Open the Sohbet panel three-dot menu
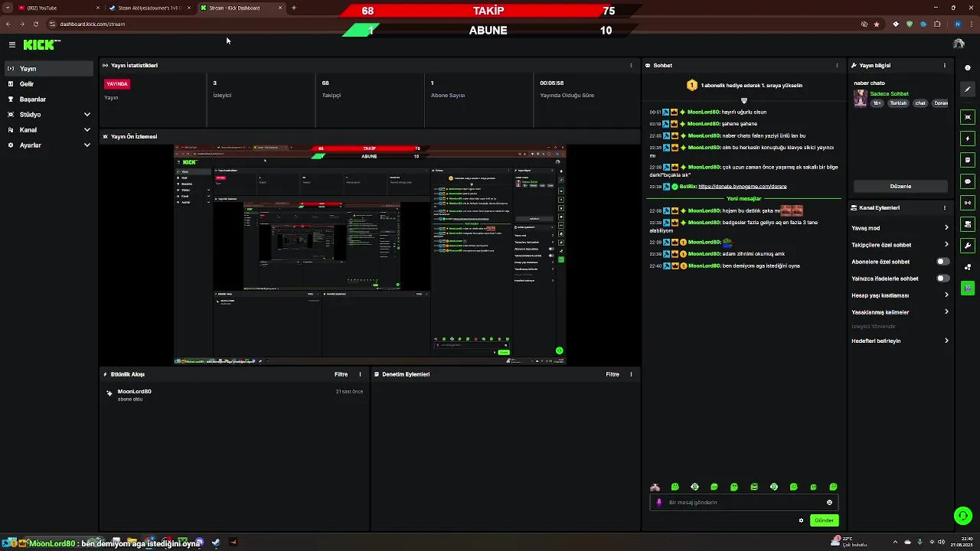 pyautogui.click(x=837, y=66)
